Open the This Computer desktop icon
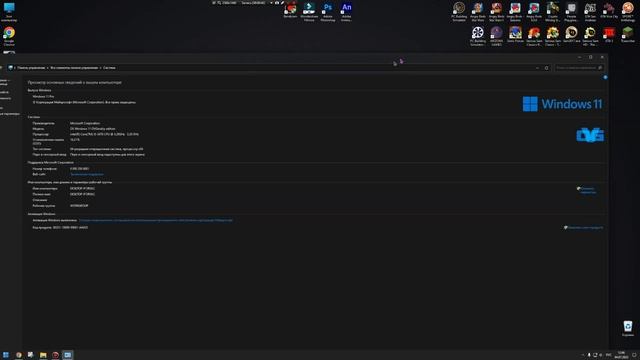This screenshot has width=640, height=360. pyautogui.click(x=9, y=12)
